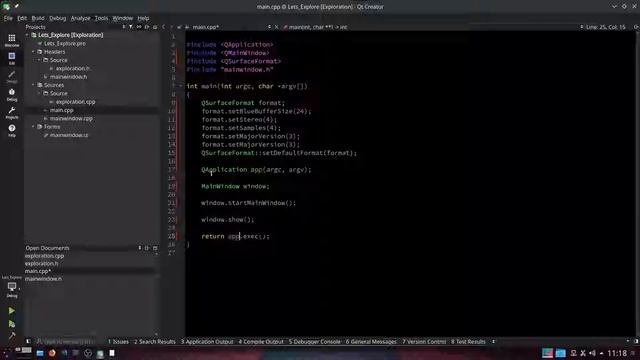Open the Window menu
Viewport: 640px width, 360px height.
(x=123, y=18)
